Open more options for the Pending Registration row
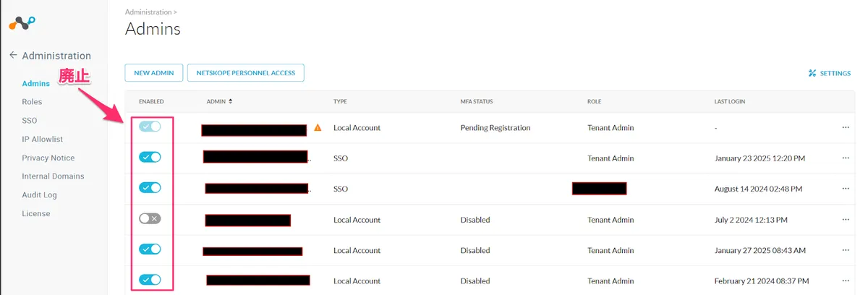This screenshot has height=295, width=868. (846, 128)
